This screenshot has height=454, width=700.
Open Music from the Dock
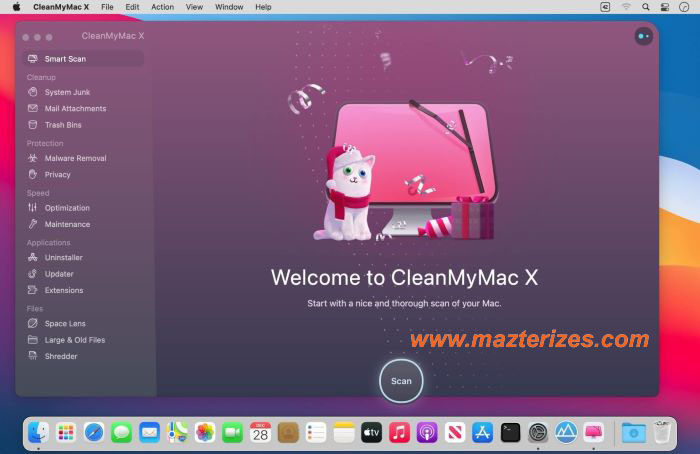tap(399, 433)
